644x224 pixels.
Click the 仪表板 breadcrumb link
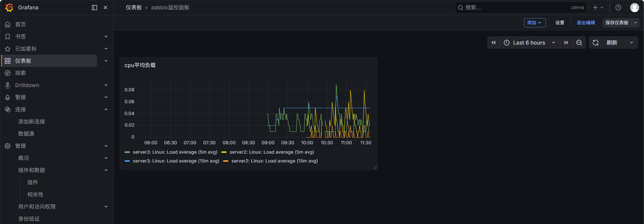click(x=134, y=8)
